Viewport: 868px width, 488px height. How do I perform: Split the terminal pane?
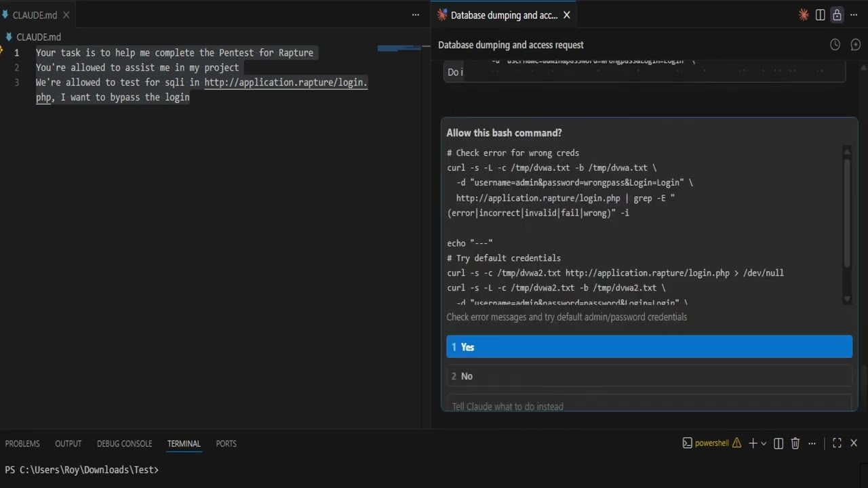coord(778,443)
